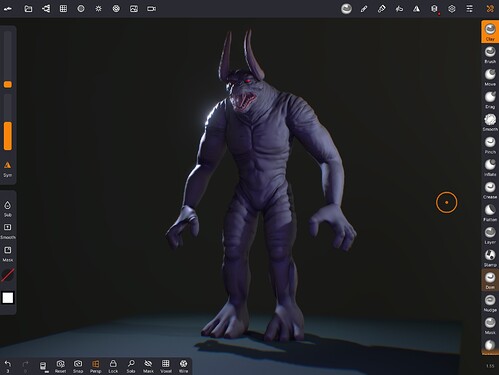Click the white color swatch

pos(8,298)
